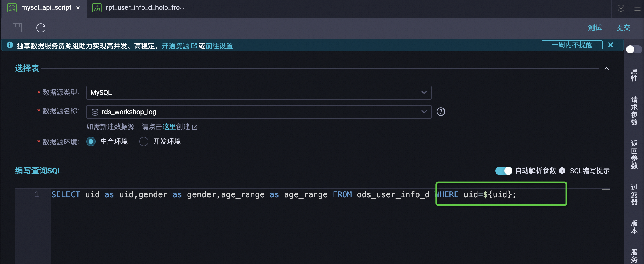Image resolution: width=644 pixels, height=264 pixels.
Task: Open the hamburger menu at the top right
Action: [637, 8]
